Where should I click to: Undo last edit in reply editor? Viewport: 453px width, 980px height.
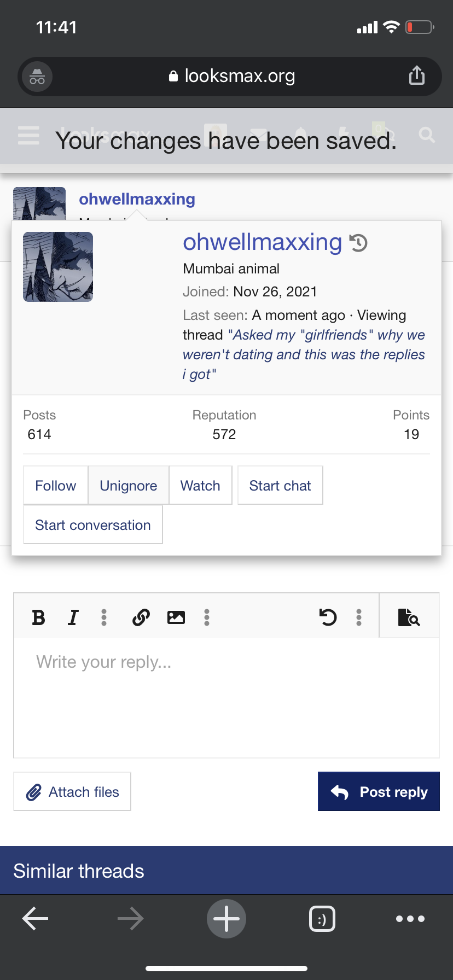point(328,617)
